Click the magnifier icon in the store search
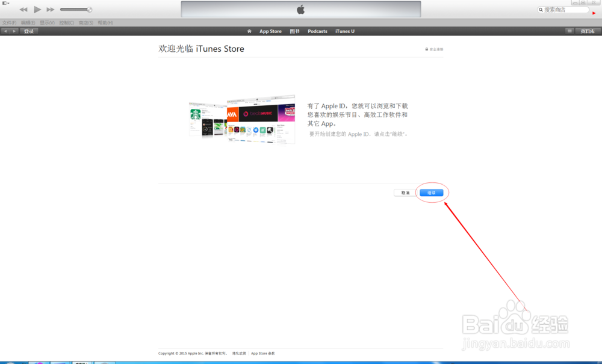 pos(541,10)
